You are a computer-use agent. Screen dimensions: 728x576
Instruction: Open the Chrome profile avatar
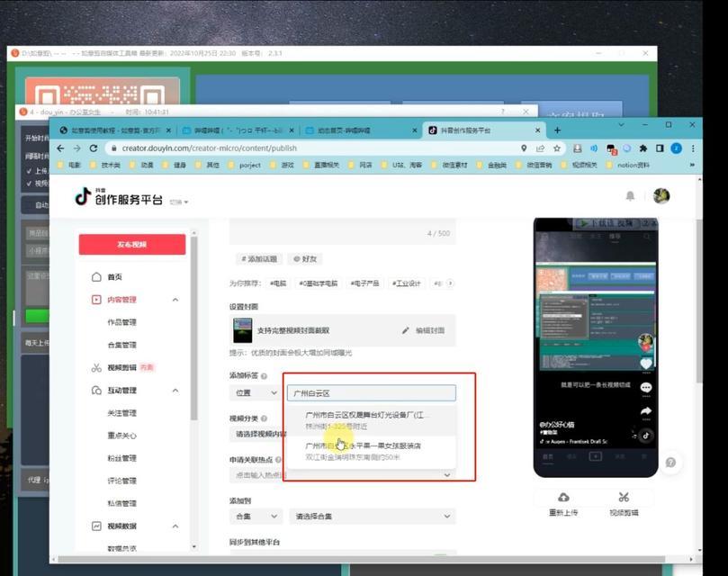pyautogui.click(x=677, y=148)
